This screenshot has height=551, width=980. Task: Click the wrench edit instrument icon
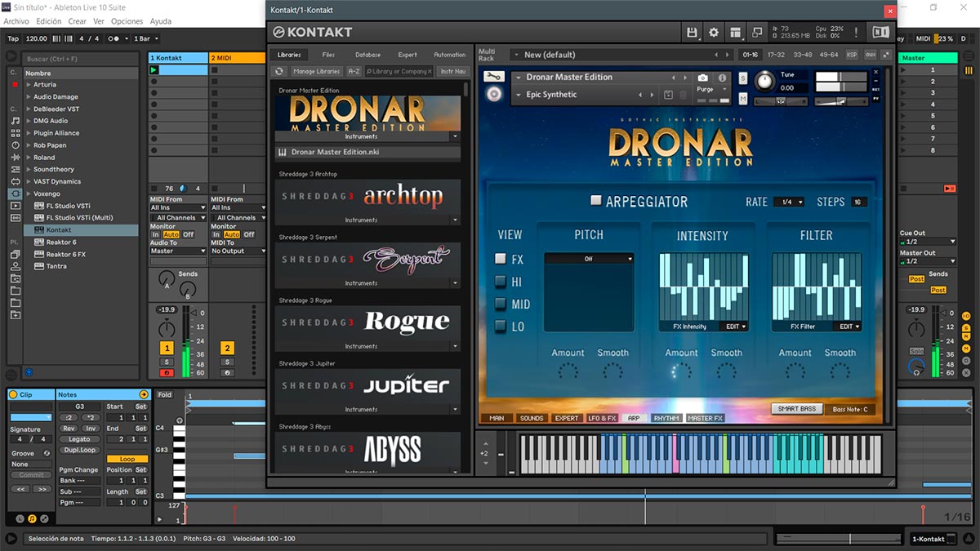click(x=493, y=77)
